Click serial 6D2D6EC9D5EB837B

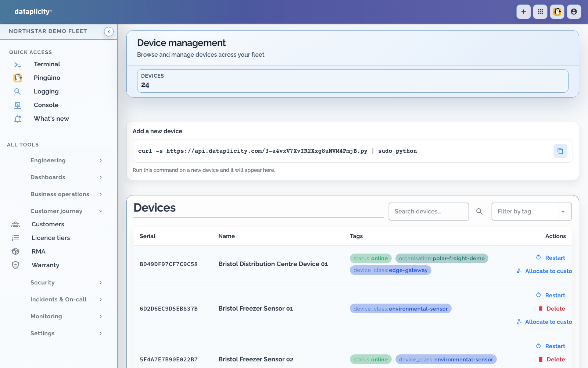click(169, 309)
